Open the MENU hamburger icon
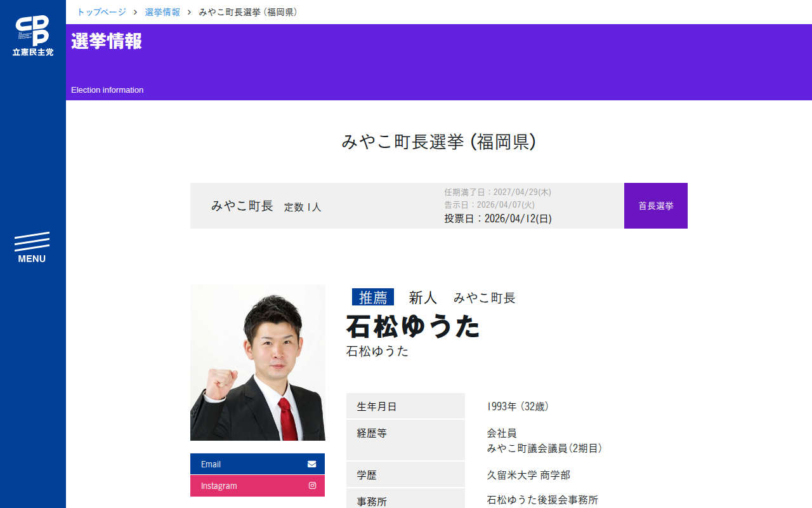Viewport: 812px width, 508px height. tap(32, 248)
